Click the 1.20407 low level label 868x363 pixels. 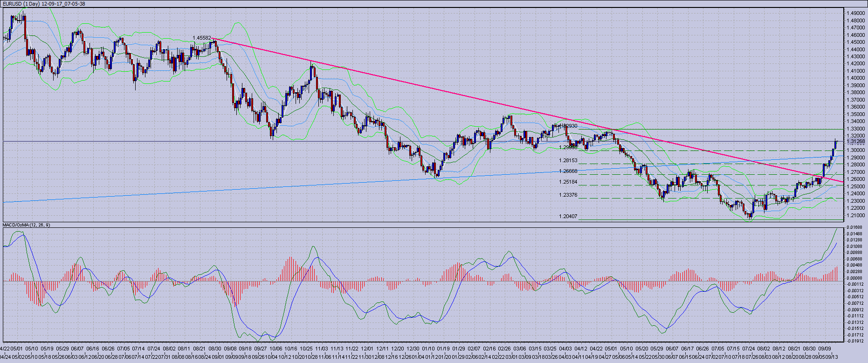[568, 216]
